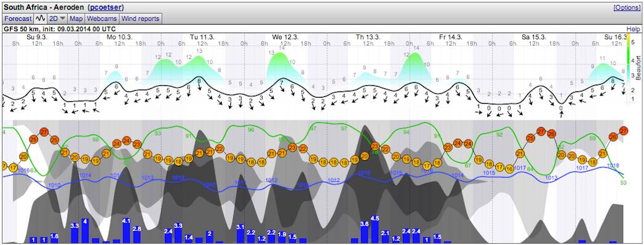
Task: Open the Wind reports tab
Action: tap(140, 18)
